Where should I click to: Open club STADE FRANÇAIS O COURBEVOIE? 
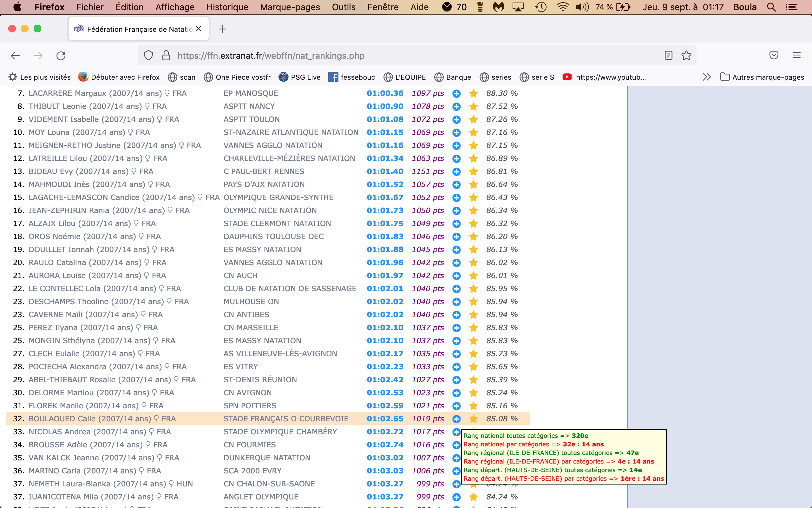click(286, 419)
